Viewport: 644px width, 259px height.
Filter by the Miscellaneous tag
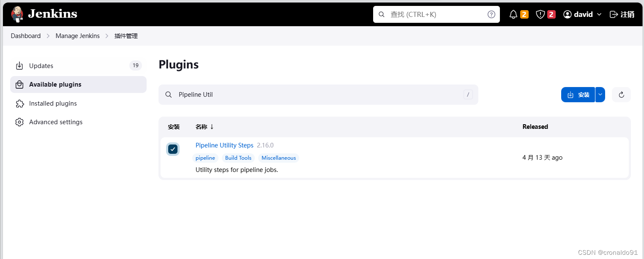click(279, 158)
